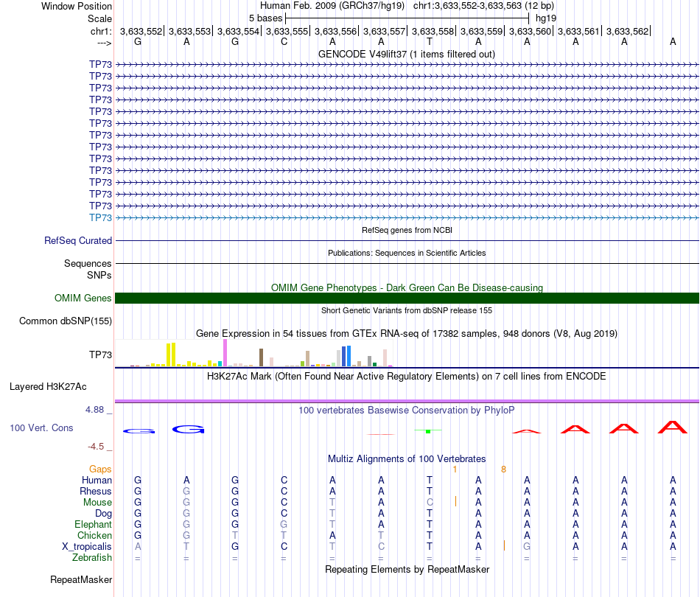Click the Human alignment row label
The width and height of the screenshot is (700, 597).
(97, 480)
